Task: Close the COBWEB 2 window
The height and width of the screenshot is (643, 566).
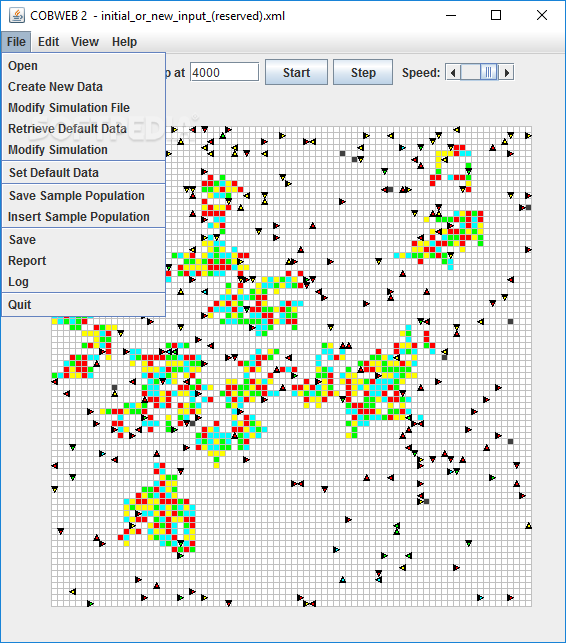Action: click(541, 16)
